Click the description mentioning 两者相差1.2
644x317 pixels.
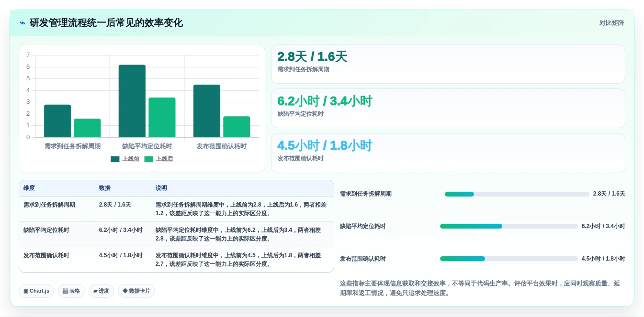click(241, 209)
